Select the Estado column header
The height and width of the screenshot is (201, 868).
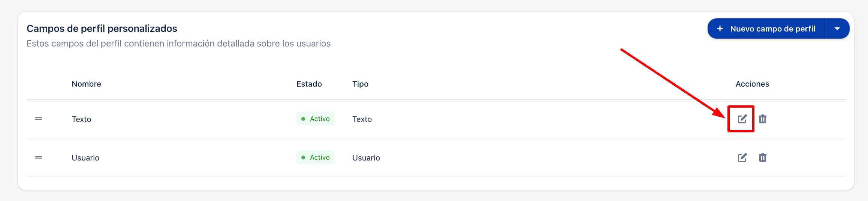pyautogui.click(x=309, y=84)
